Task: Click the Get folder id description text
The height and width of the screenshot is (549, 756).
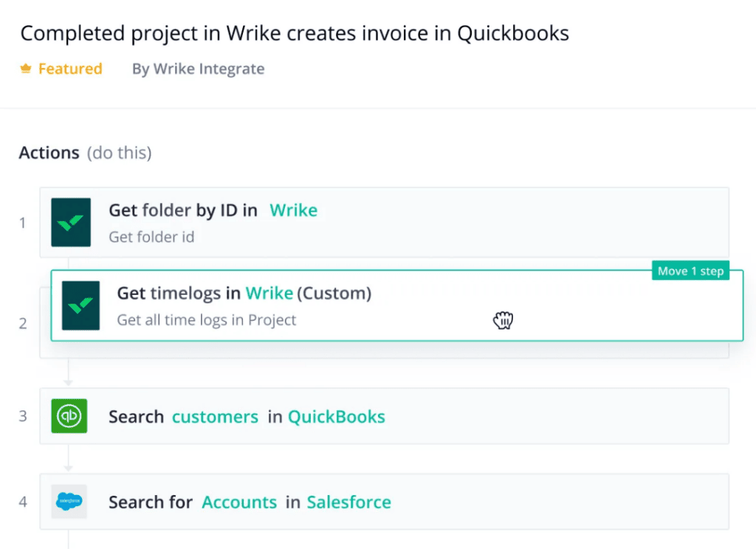Action: (x=151, y=237)
